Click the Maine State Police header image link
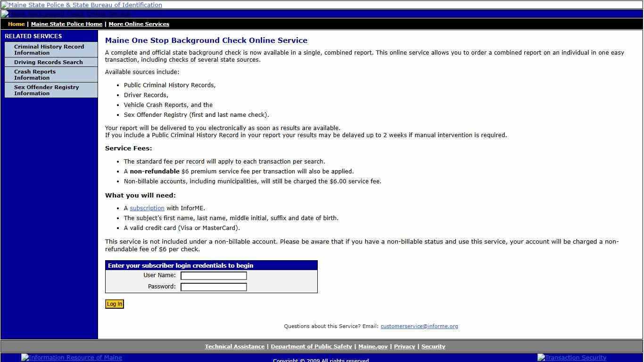The image size is (644, 362). (82, 5)
